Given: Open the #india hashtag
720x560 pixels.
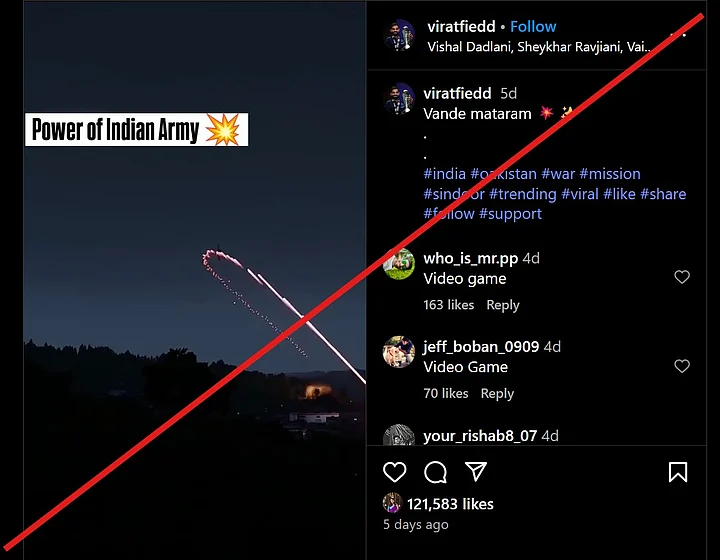Looking at the screenshot, I should (444, 174).
